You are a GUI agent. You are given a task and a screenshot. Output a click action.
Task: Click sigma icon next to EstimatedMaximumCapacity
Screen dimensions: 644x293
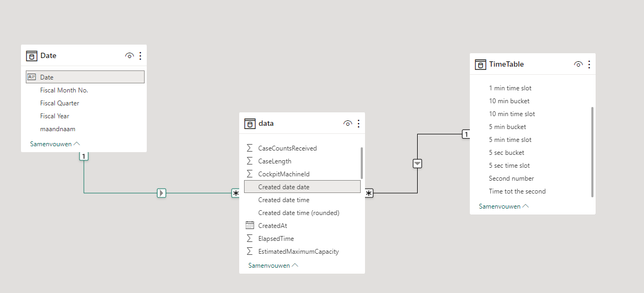(250, 252)
